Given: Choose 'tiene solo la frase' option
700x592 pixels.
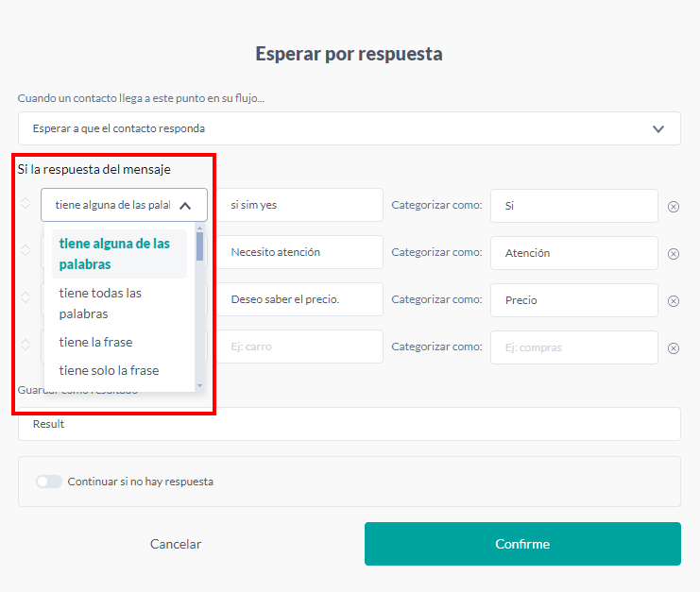Looking at the screenshot, I should point(109,370).
